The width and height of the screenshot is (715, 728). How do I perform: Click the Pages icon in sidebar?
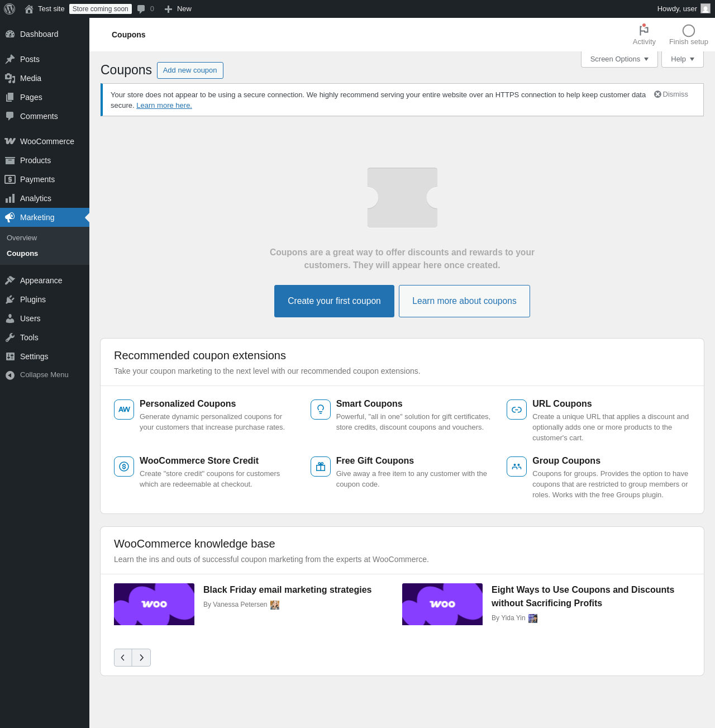click(10, 97)
